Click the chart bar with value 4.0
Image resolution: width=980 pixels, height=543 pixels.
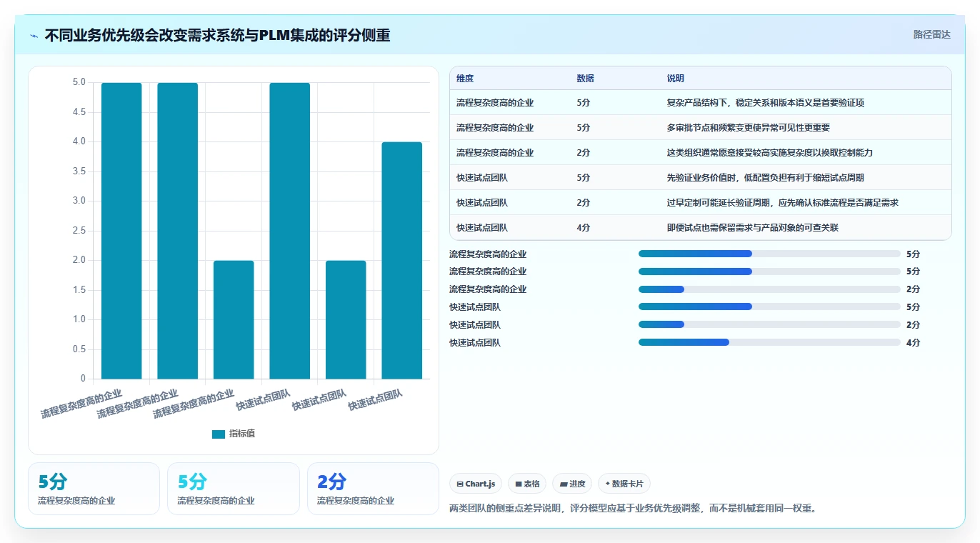[402, 260]
